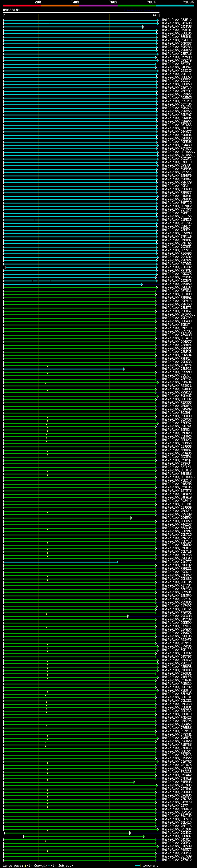This screenshot has height=868, width=197.
Task: Select hit label UniRef100_Q9XFU6
Action: [177, 26]
